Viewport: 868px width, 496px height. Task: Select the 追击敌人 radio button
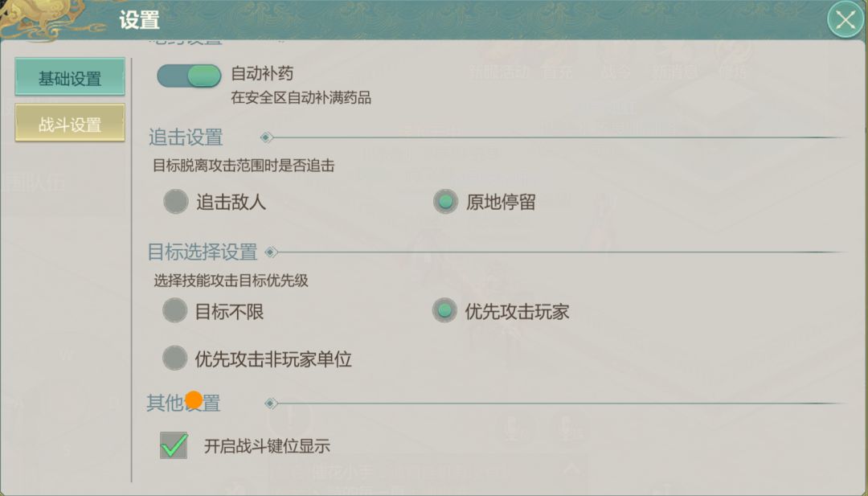pos(176,202)
